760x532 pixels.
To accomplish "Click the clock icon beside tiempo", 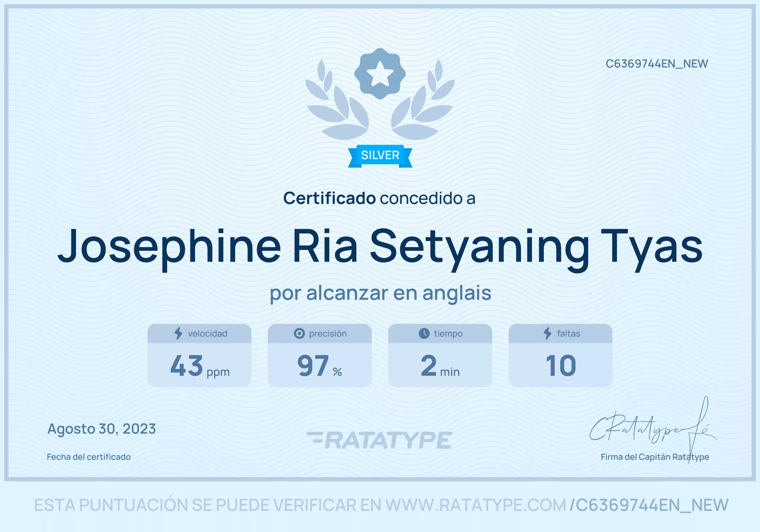I will pyautogui.click(x=424, y=334).
